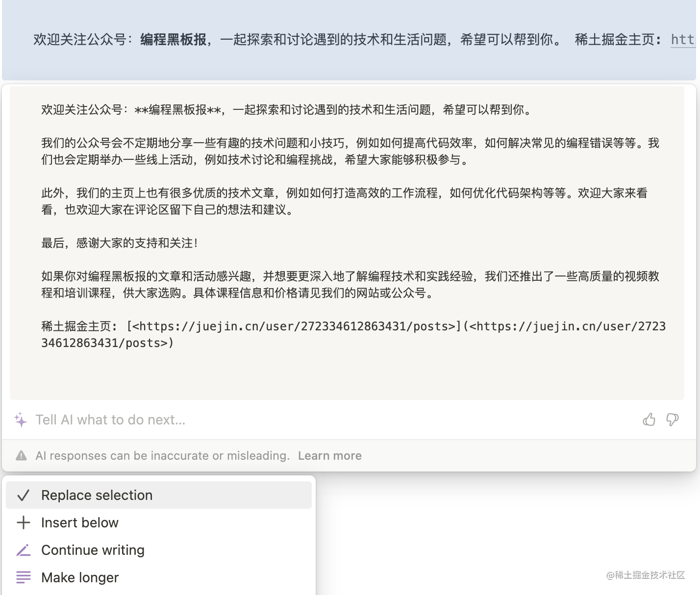Click the AI response paragraph starting 如果你对编程黑板报
700x595 pixels.
coord(350,285)
